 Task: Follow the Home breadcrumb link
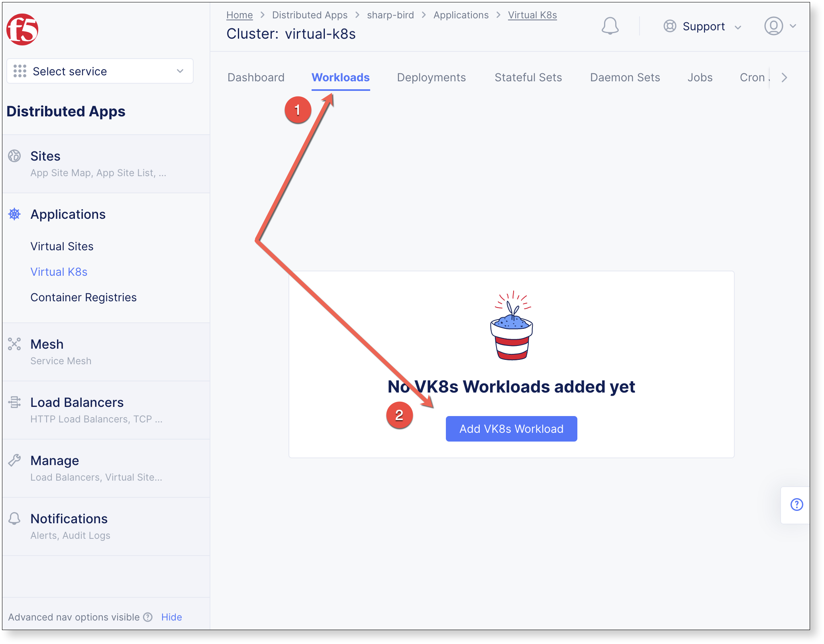[x=239, y=15]
